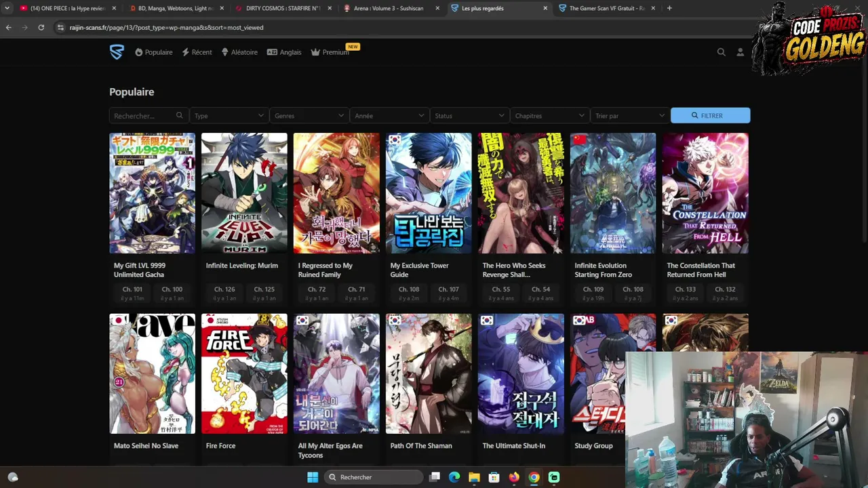
Task: Open Infinite Evolution Starting From Zero cover
Action: (613, 193)
